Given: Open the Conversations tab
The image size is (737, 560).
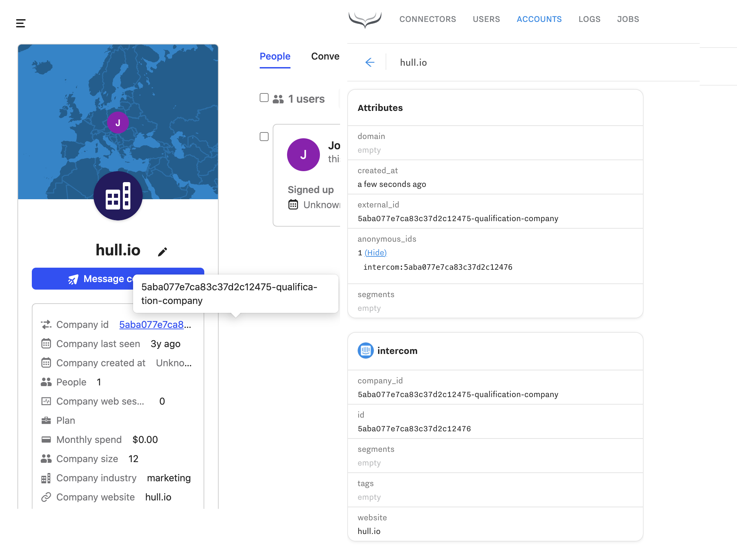Looking at the screenshot, I should (325, 56).
